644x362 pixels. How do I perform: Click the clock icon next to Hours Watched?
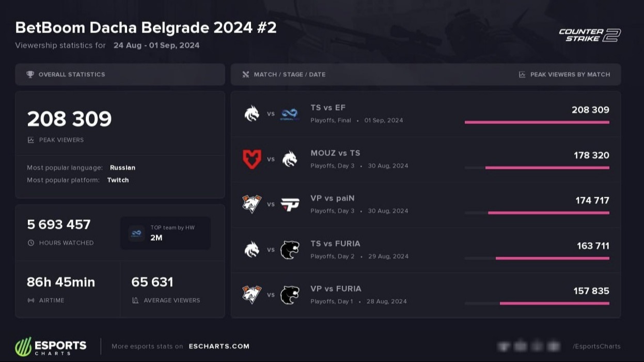coord(31,243)
